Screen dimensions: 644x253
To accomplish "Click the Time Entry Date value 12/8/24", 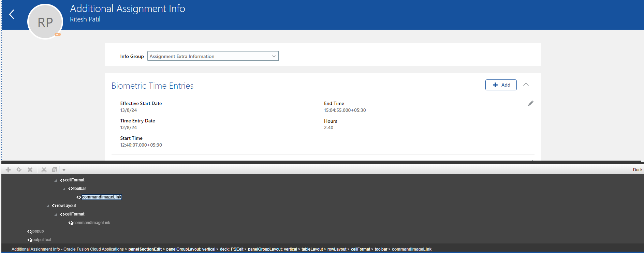I will [128, 128].
